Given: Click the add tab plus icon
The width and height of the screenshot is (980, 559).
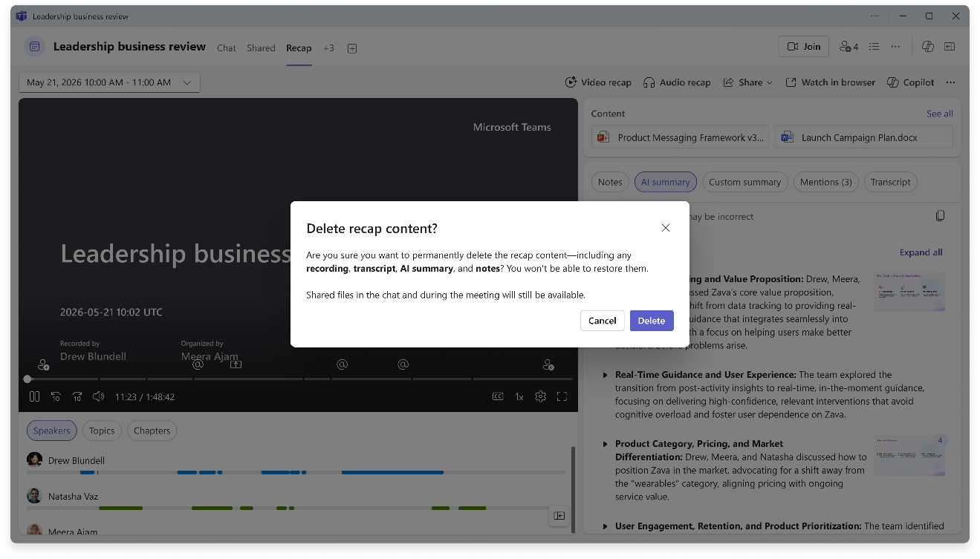Looking at the screenshot, I should click(352, 48).
